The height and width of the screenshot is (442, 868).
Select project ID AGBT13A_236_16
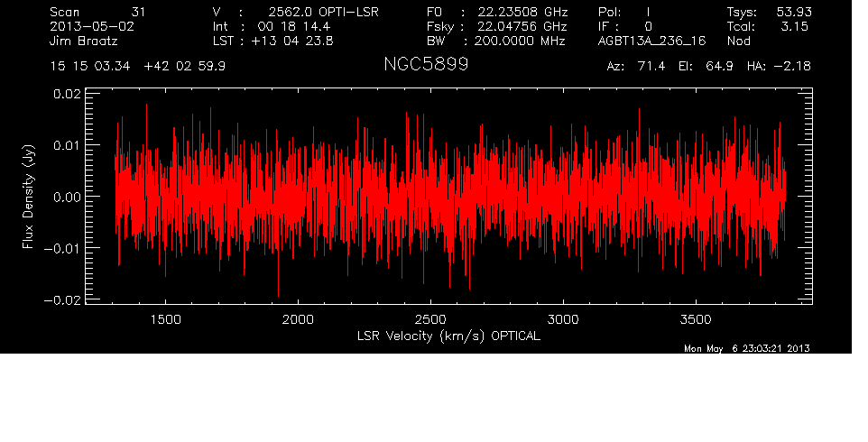652,41
